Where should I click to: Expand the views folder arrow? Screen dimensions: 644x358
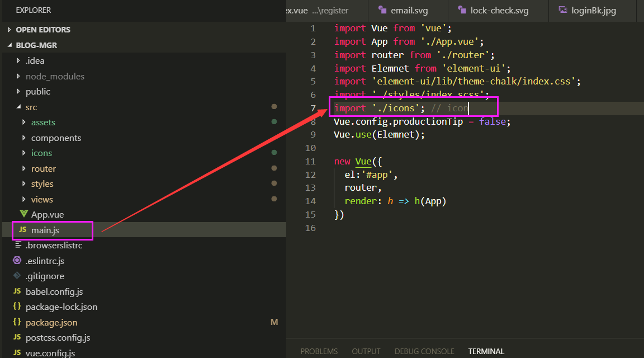[24, 199]
